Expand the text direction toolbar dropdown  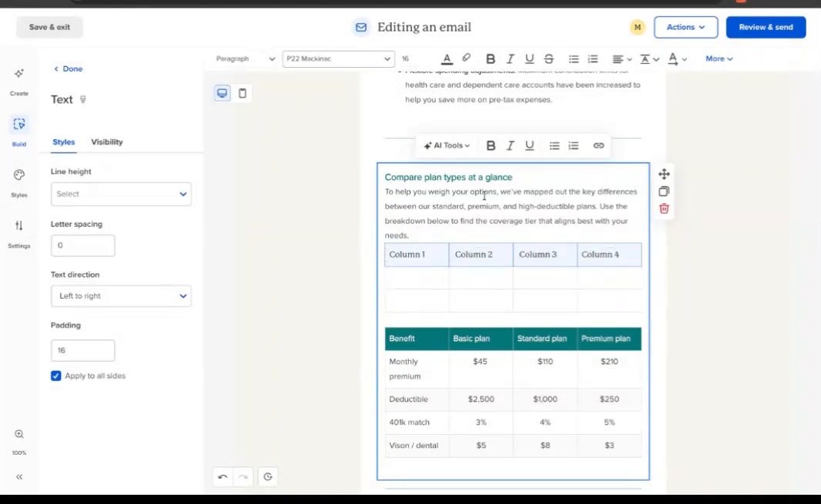click(x=678, y=59)
